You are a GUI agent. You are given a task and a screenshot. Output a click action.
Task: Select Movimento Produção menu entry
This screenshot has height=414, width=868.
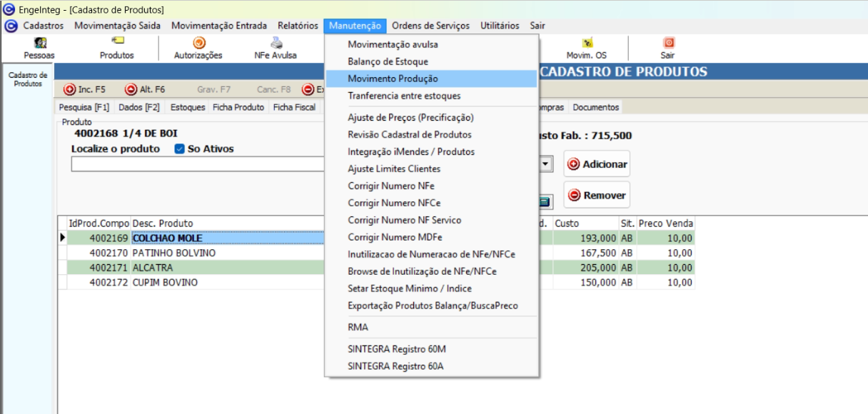pyautogui.click(x=393, y=79)
